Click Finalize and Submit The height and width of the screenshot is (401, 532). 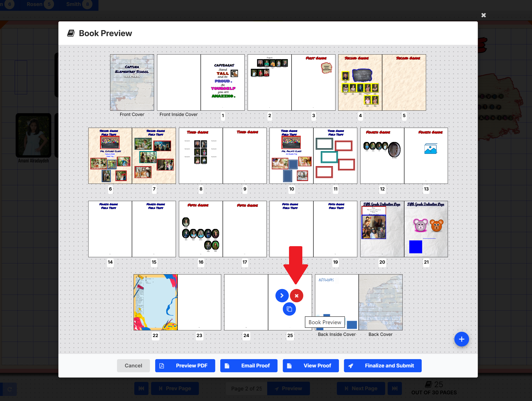[382, 366]
